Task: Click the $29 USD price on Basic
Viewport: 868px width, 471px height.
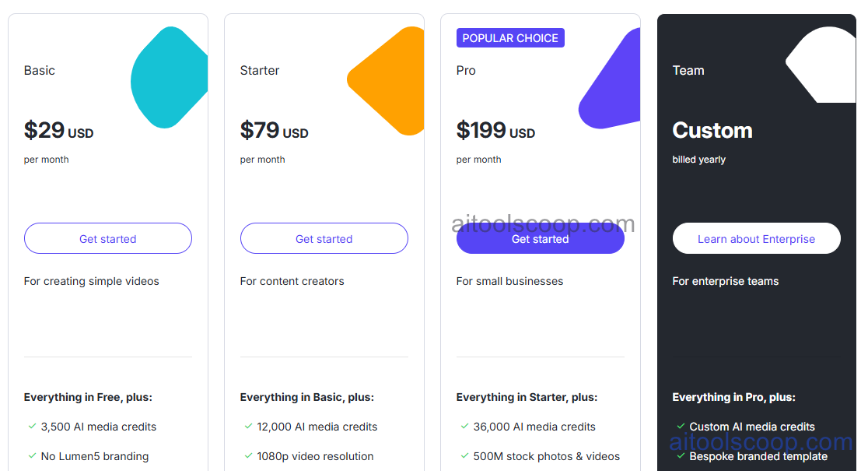Action: pyautogui.click(x=58, y=131)
